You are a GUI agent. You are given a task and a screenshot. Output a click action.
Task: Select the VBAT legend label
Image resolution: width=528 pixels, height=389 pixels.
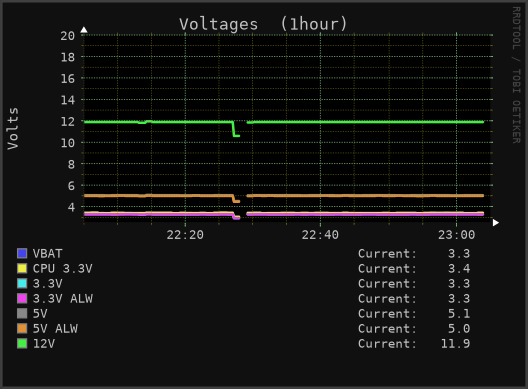[x=47, y=253]
